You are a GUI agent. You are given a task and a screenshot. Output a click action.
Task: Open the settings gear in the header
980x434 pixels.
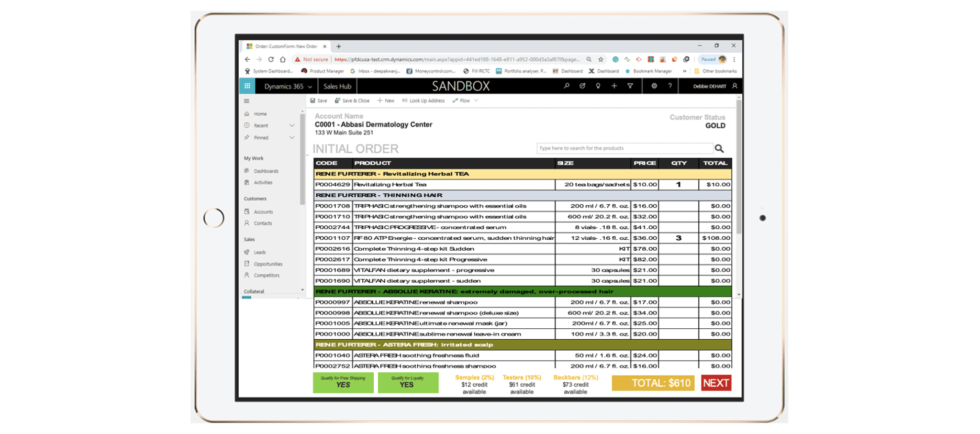(x=654, y=86)
